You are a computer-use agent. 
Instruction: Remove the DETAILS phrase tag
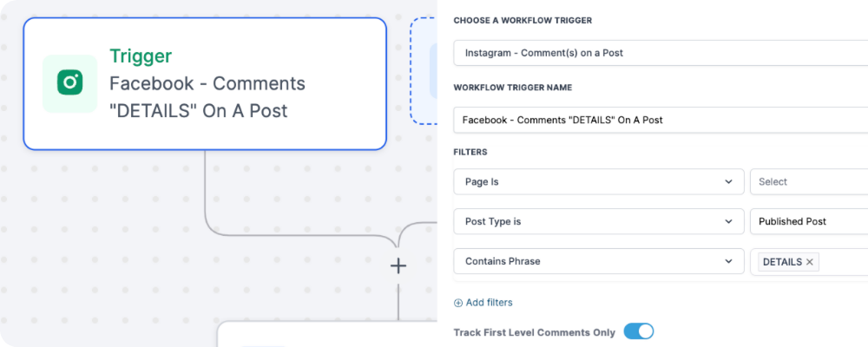(x=809, y=262)
